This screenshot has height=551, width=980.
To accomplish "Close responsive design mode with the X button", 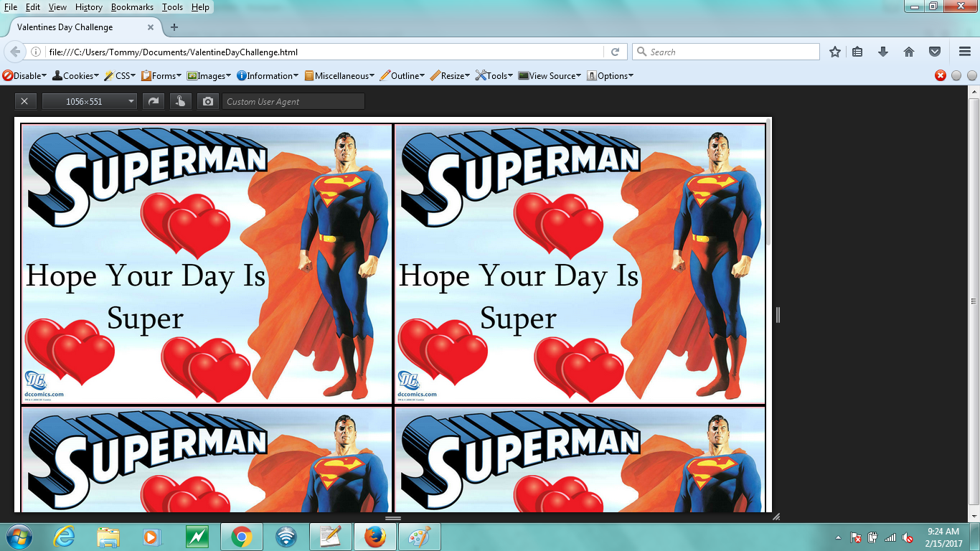I will (24, 101).
